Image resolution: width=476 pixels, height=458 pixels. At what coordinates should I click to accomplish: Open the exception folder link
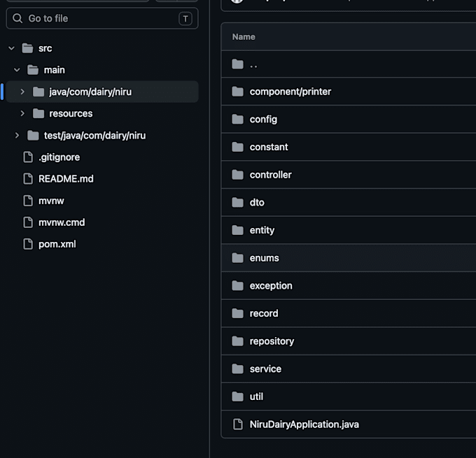click(271, 286)
